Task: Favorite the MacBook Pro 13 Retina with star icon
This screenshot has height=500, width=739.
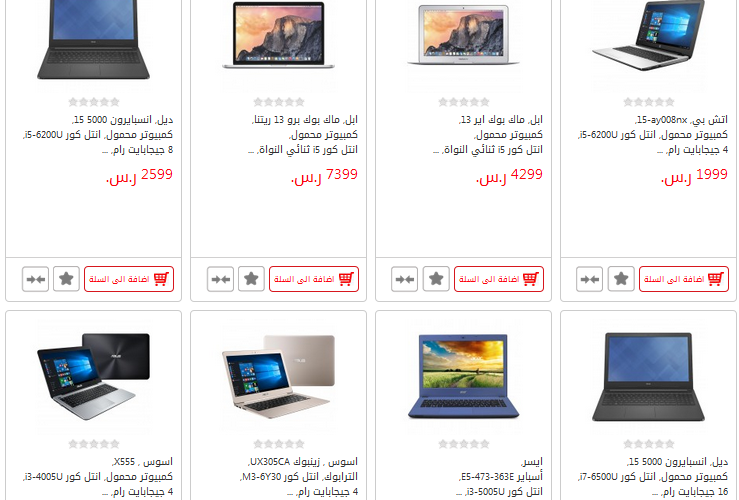Action: (x=251, y=279)
